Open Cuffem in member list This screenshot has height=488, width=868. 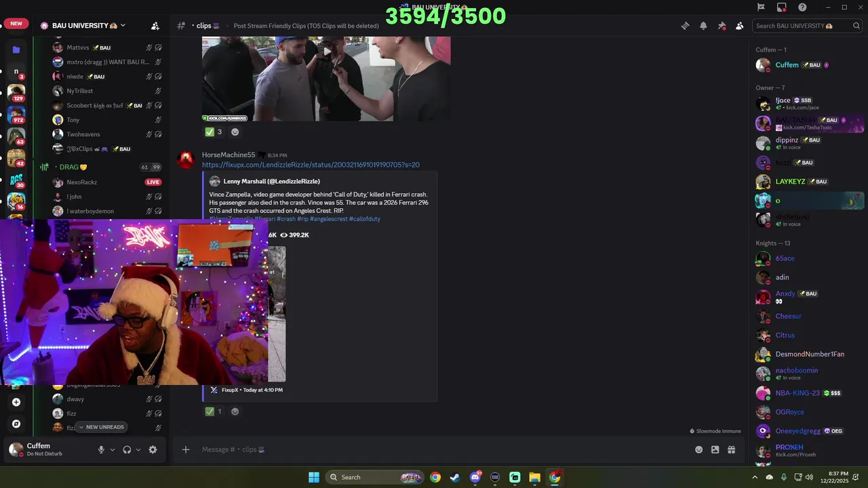tap(808, 65)
